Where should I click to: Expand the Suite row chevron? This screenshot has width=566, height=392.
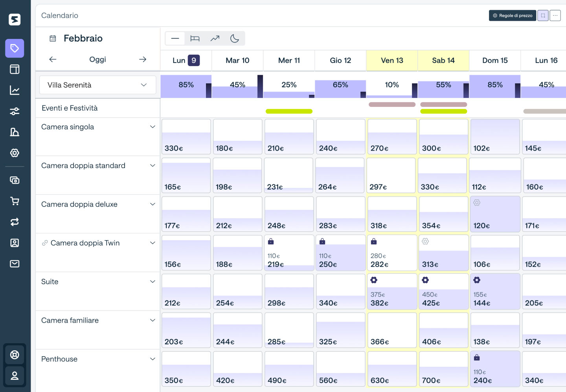(153, 282)
